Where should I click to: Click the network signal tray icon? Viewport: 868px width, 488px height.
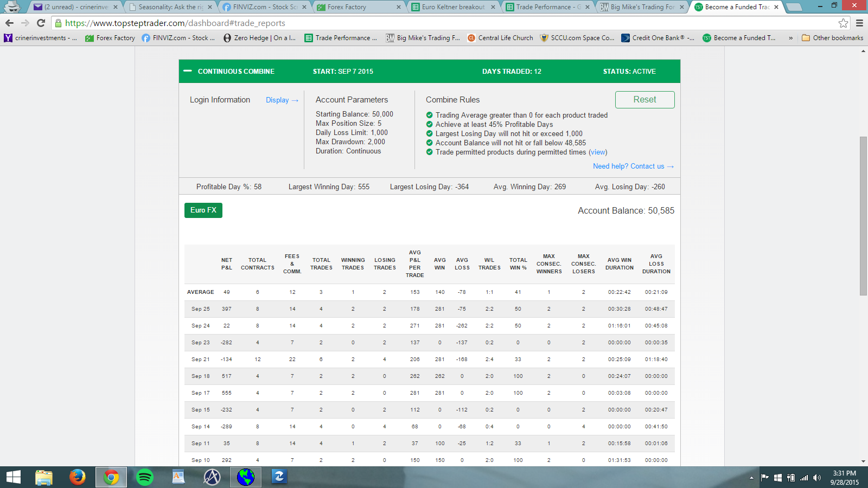804,478
